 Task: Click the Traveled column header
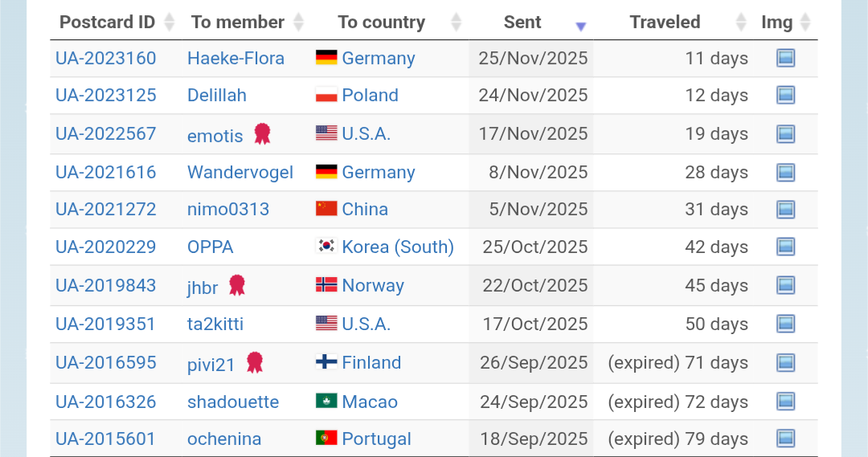[x=665, y=22]
